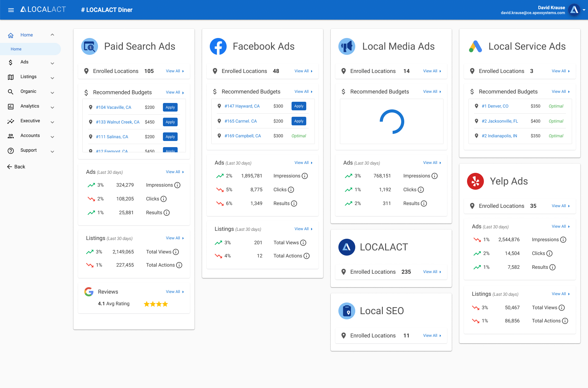Click the Paid Search Ads icon
This screenshot has height=388, width=588.
tap(89, 46)
